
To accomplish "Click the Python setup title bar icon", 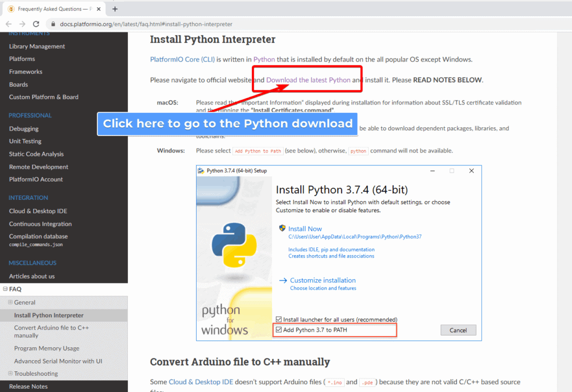I will click(x=201, y=171).
